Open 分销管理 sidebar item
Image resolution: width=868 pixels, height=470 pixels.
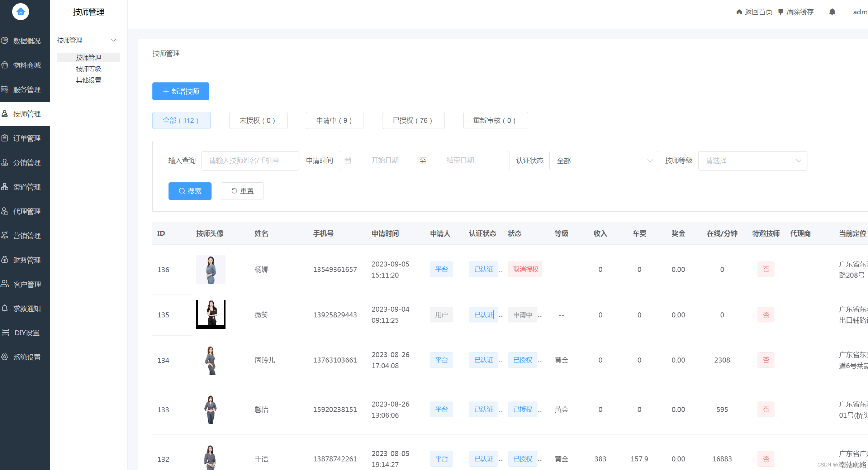click(25, 163)
